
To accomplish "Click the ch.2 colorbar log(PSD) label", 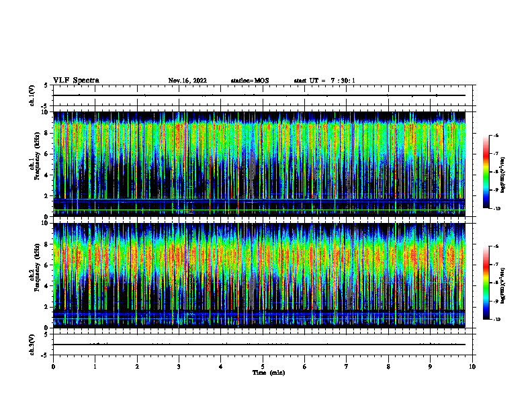I will pyautogui.click(x=503, y=285).
